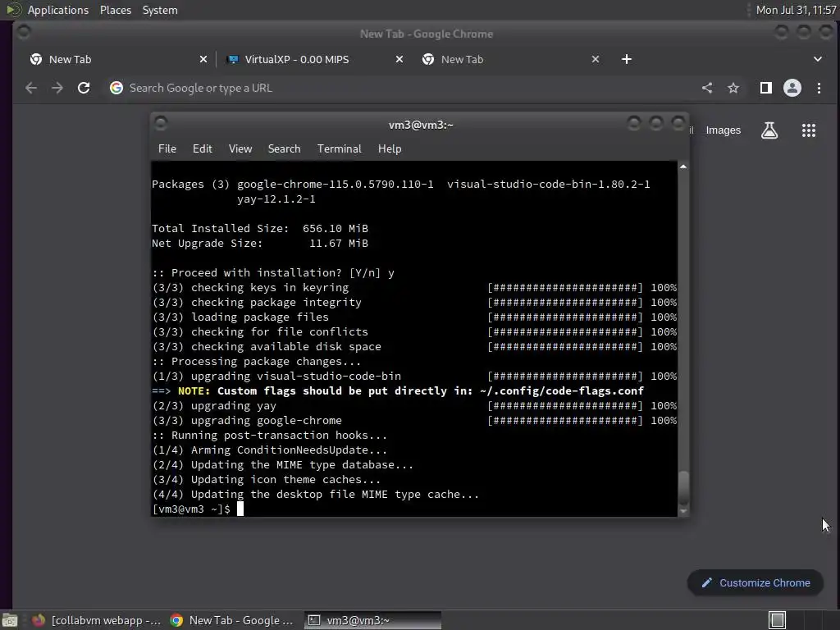Click terminal scrollbar down arrow

click(x=683, y=511)
